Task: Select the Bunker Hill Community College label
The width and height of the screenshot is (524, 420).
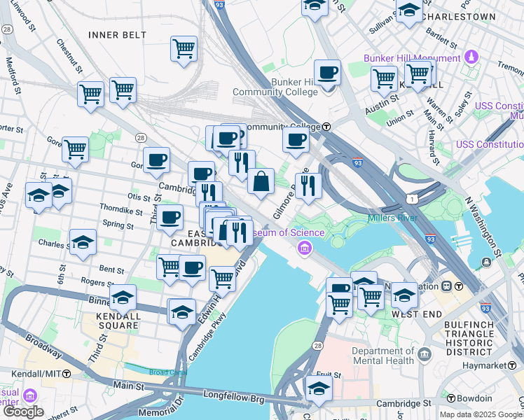Action: 275,87
